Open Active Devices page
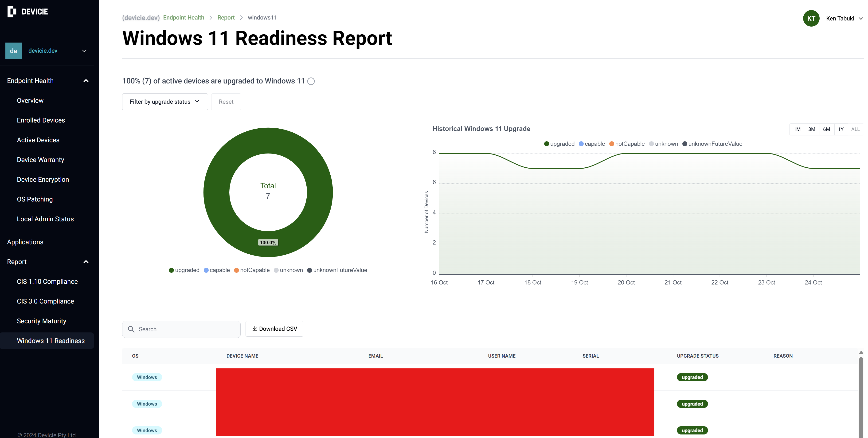 point(38,140)
